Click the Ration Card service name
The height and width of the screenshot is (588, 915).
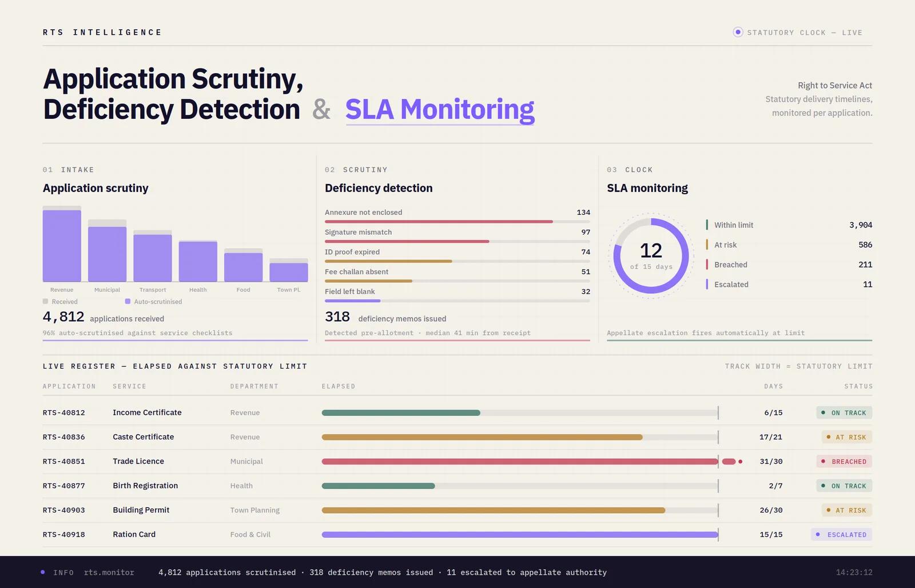(x=134, y=534)
